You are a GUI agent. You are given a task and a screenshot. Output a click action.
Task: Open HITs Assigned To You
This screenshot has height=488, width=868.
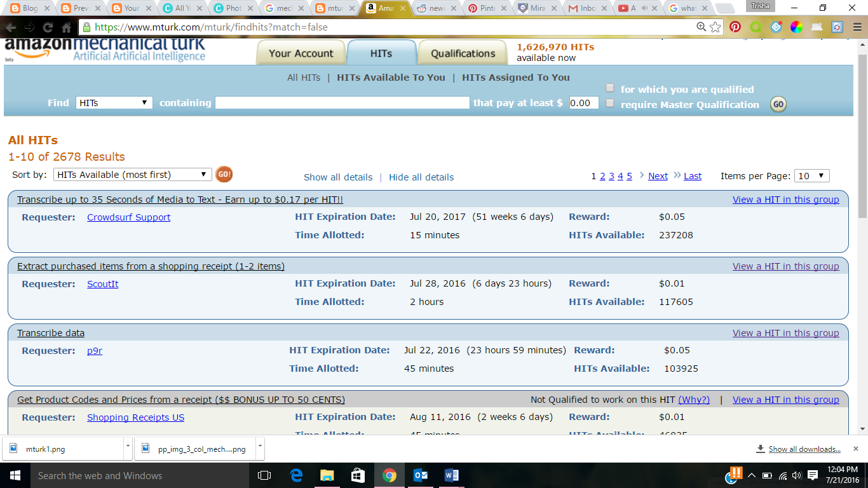(516, 78)
